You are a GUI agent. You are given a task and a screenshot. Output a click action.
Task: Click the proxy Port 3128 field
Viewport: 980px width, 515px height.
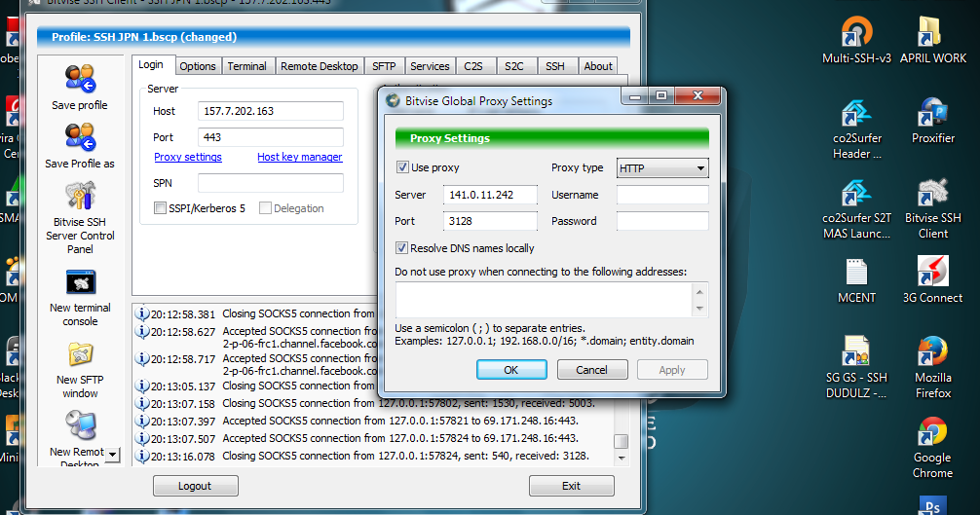tap(490, 221)
